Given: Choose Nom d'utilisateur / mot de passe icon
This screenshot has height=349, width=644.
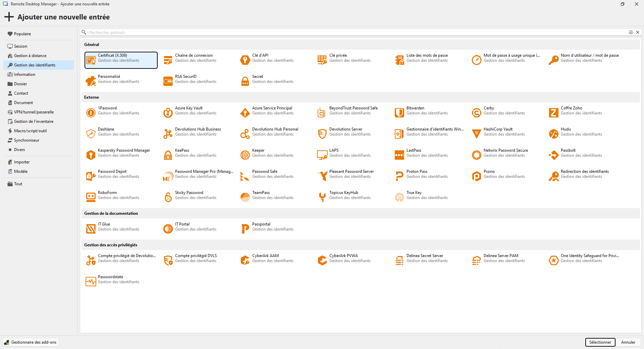Looking at the screenshot, I should (x=554, y=60).
